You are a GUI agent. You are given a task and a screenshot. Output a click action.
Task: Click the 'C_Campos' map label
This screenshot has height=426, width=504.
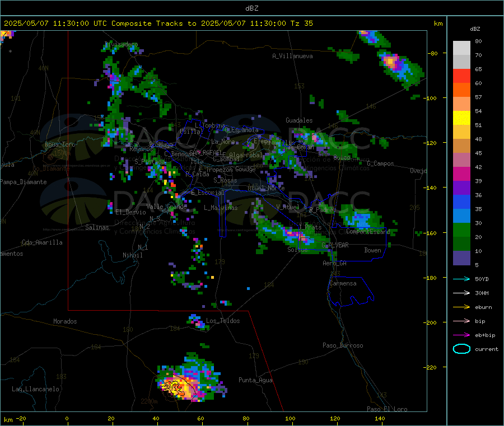pyautogui.click(x=380, y=163)
